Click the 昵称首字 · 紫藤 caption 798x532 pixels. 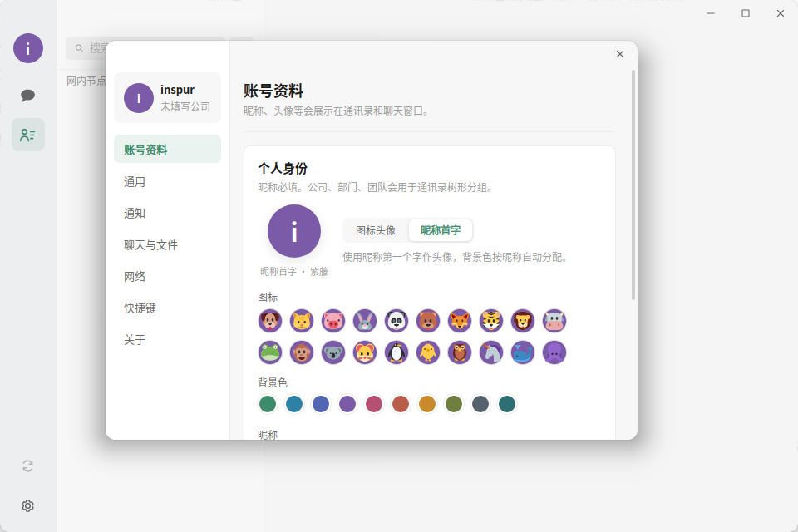coord(294,271)
